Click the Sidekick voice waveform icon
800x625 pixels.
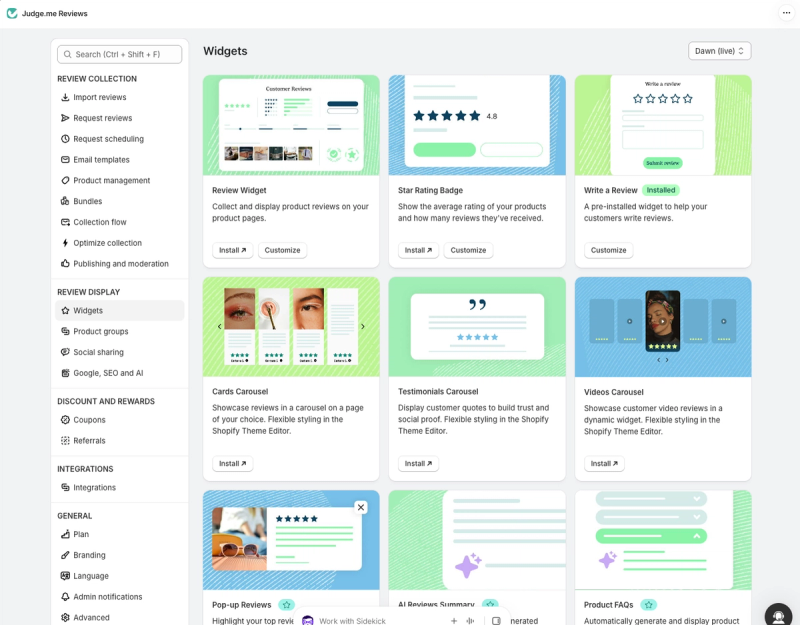click(x=470, y=621)
